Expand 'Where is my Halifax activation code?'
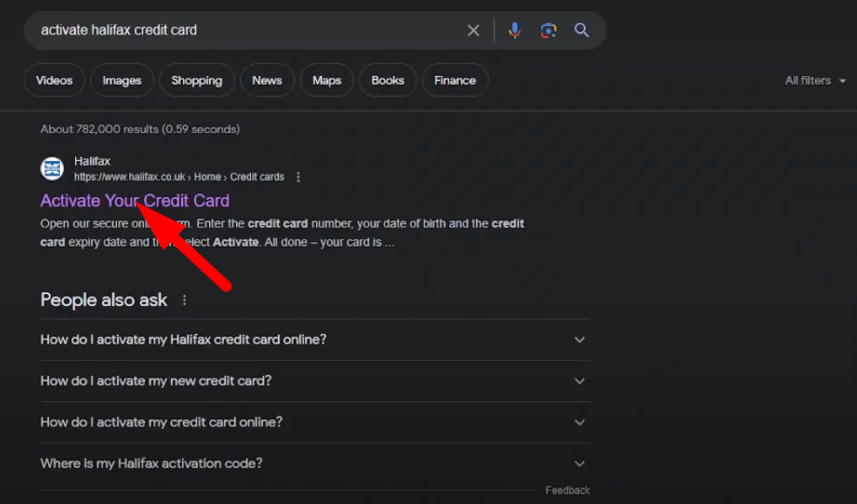This screenshot has width=857, height=504. 315,464
